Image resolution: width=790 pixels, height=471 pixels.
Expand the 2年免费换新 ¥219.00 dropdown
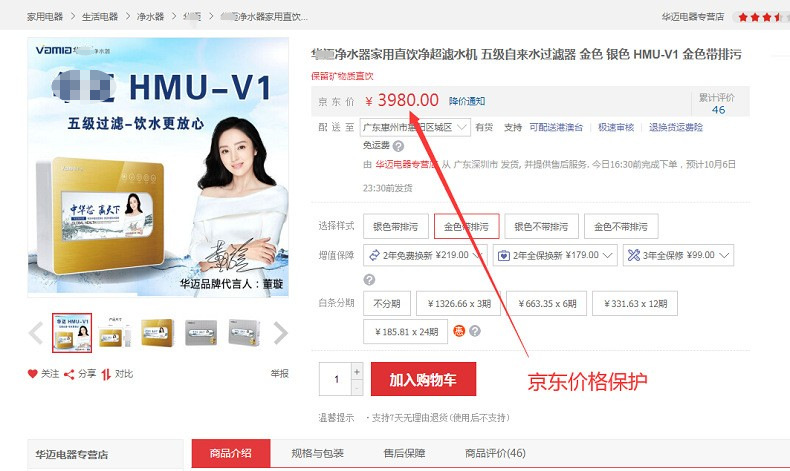click(x=425, y=255)
